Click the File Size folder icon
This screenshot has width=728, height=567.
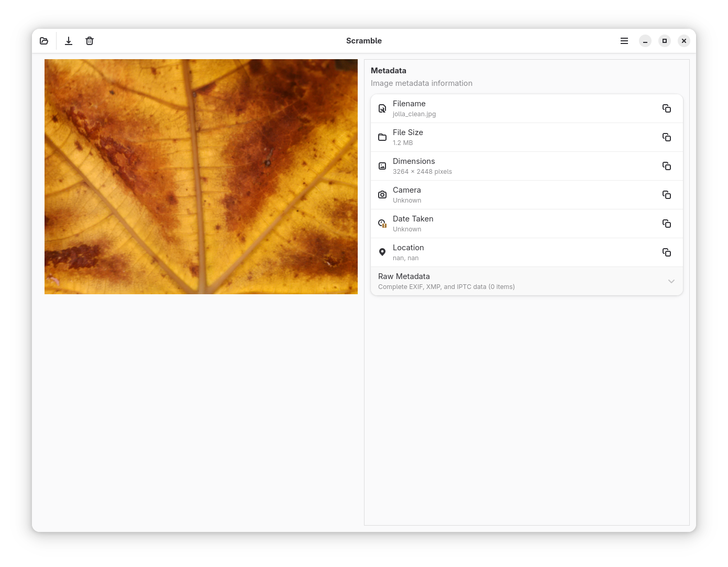[382, 137]
